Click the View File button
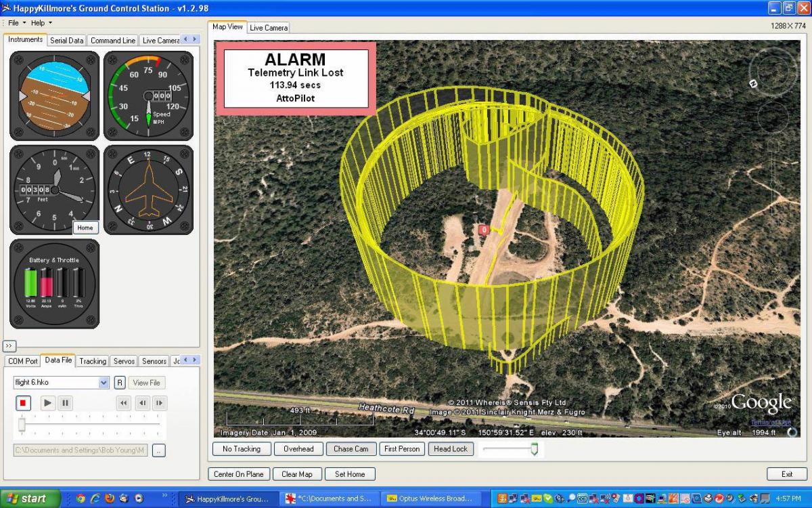 click(x=146, y=383)
